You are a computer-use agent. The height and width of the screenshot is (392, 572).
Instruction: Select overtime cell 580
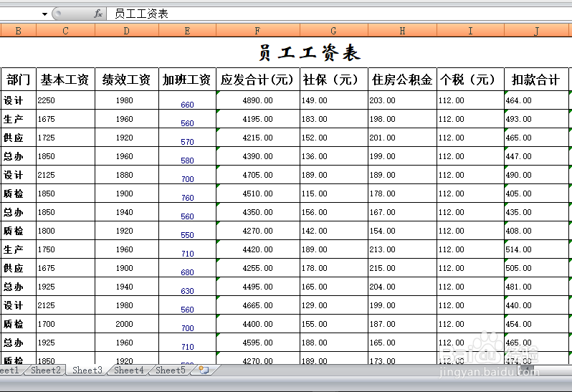click(x=187, y=156)
